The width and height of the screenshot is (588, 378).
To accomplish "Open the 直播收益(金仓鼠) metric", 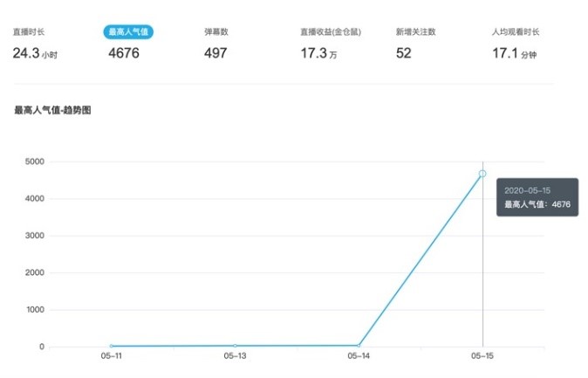I will click(x=331, y=32).
